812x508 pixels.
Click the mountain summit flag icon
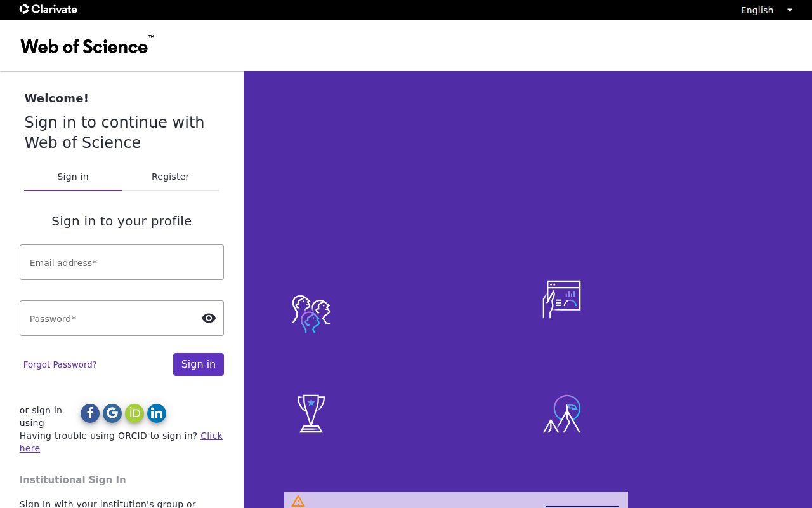tap(562, 413)
